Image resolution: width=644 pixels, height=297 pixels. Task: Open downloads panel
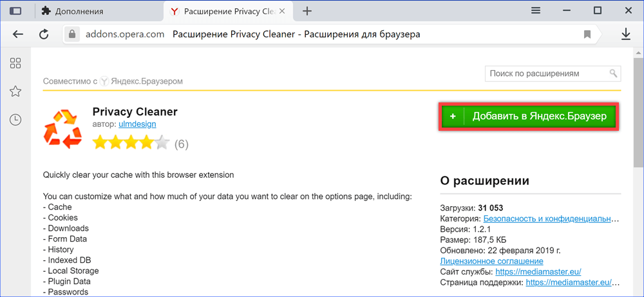click(x=625, y=34)
